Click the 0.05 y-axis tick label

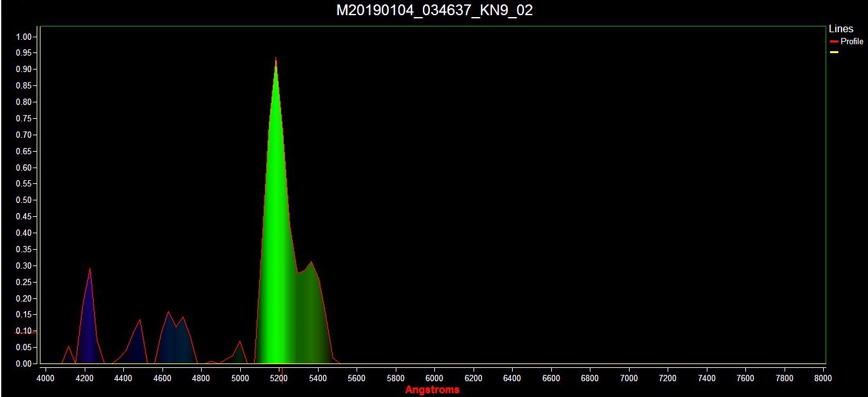[23, 348]
